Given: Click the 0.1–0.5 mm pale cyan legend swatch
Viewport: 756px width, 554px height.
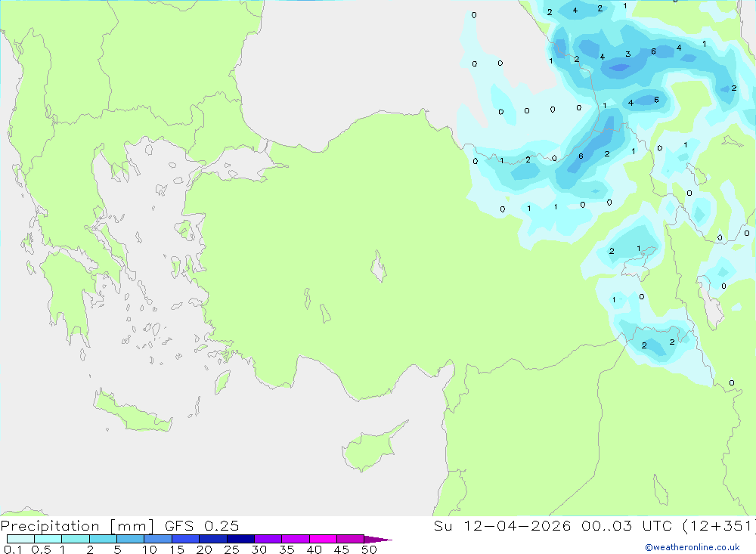Looking at the screenshot, I should 20,539.
